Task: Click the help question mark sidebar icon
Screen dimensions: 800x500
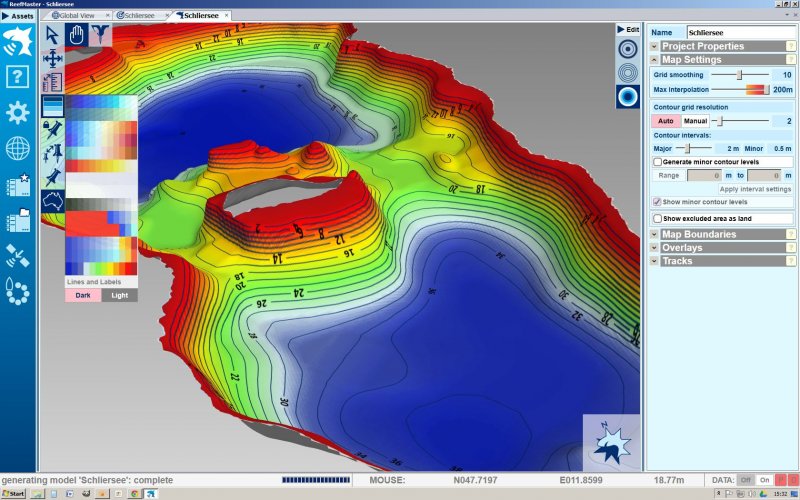Action: (x=17, y=77)
